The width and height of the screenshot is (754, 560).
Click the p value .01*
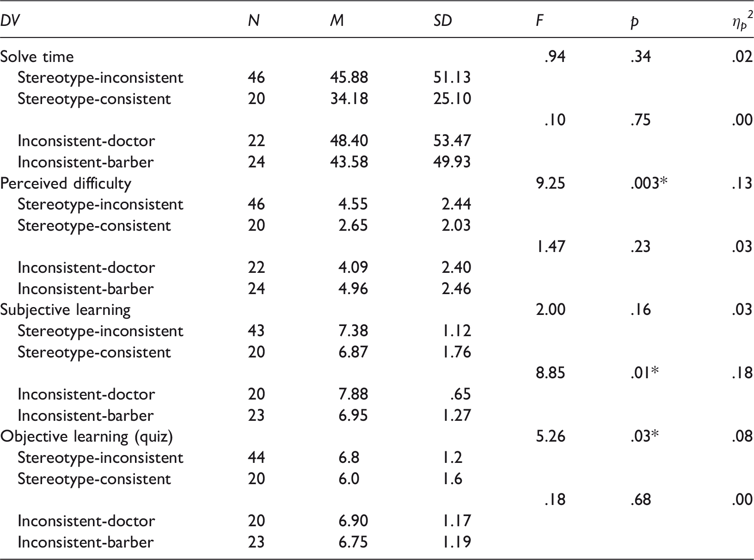pos(645,373)
